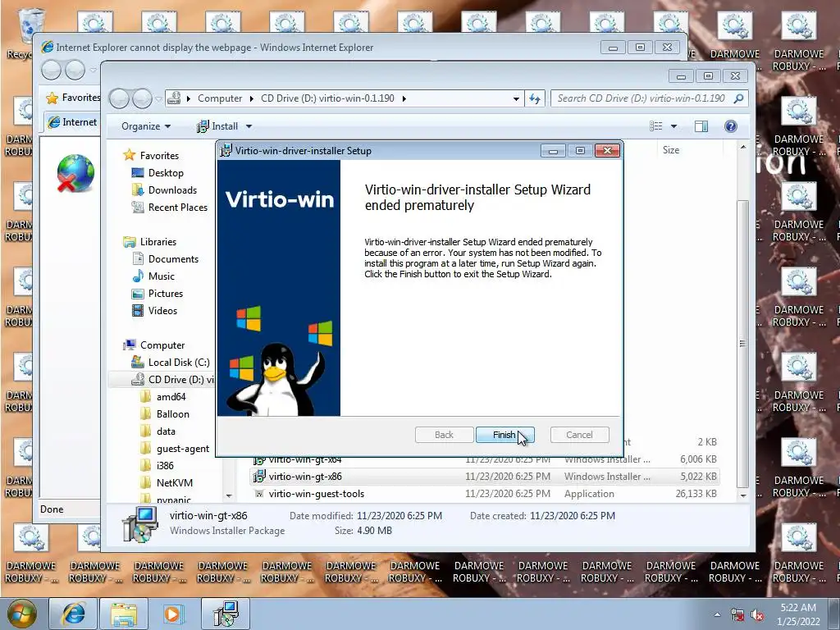Select the Internet Explorer page tab
Image resolution: width=840 pixels, height=630 pixels.
72,122
